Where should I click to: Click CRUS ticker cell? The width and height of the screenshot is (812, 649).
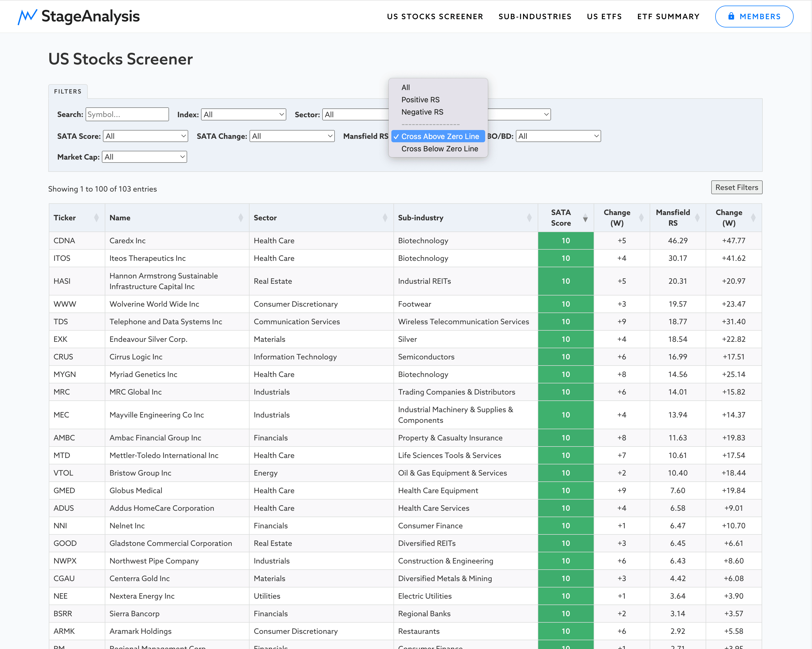[x=77, y=357]
